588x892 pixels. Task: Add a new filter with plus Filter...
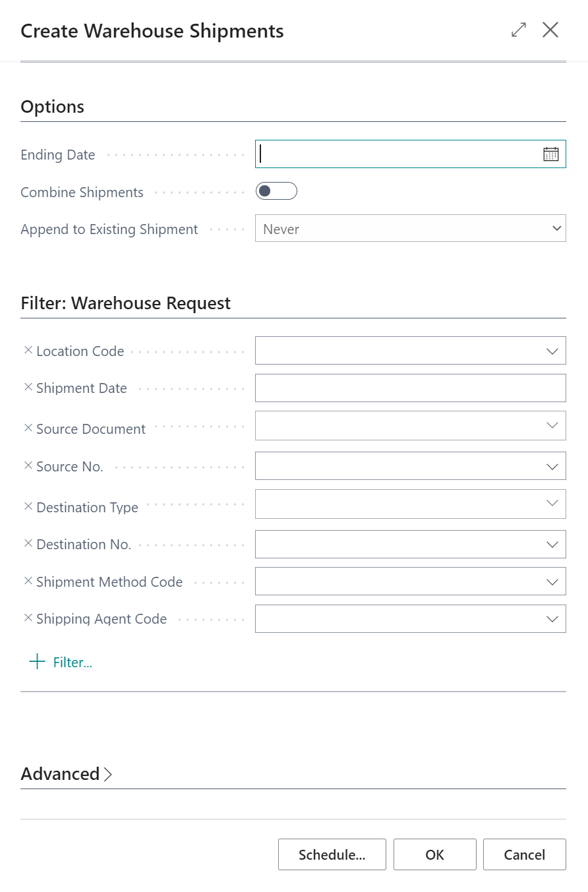pos(61,662)
